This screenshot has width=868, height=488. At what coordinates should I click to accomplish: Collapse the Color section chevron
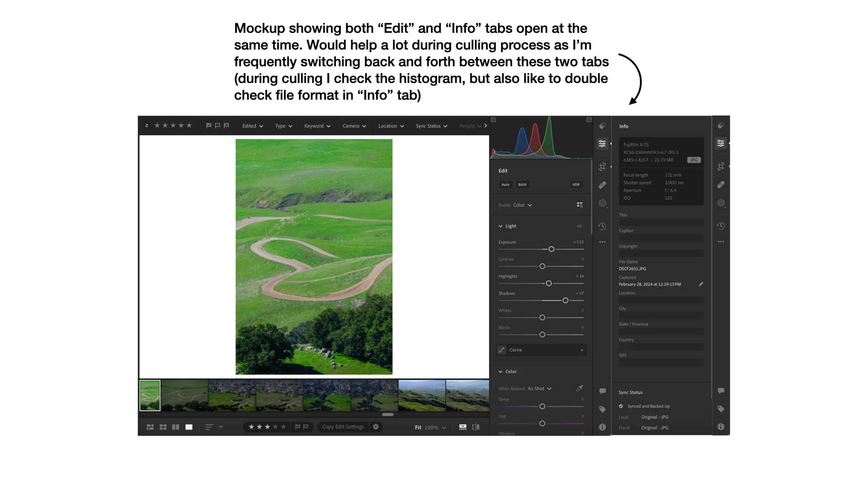[500, 371]
